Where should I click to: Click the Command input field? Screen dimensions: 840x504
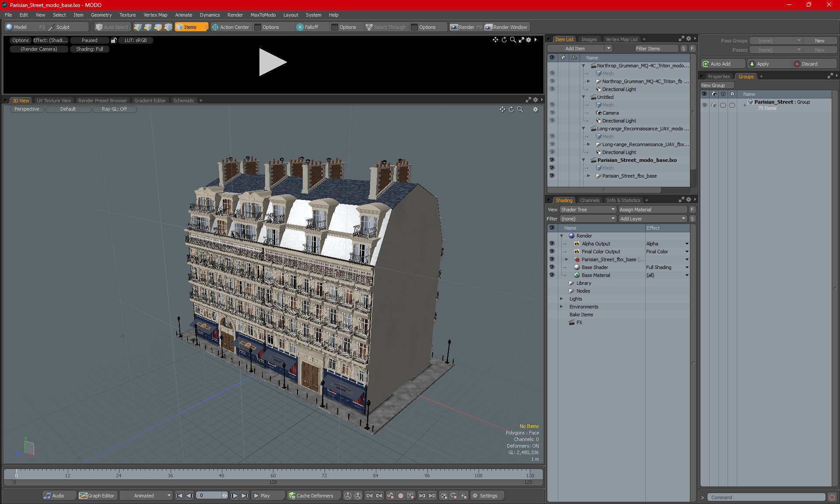coord(766,497)
